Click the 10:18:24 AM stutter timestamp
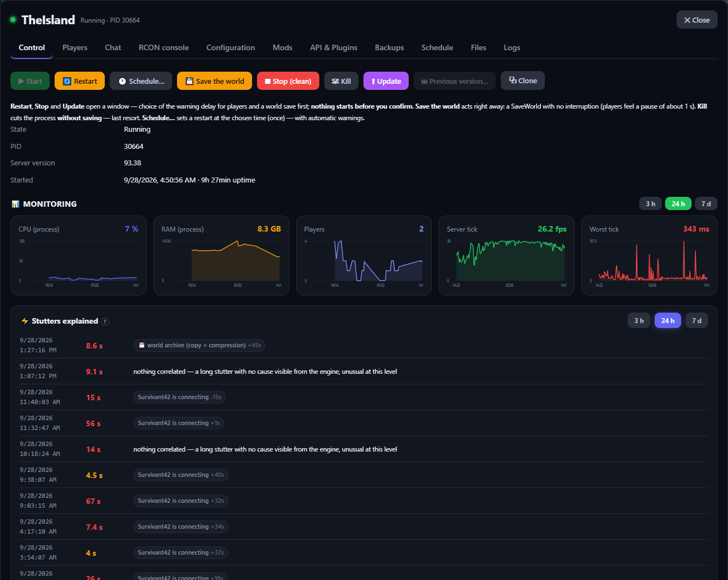The image size is (728, 580). pos(40,454)
